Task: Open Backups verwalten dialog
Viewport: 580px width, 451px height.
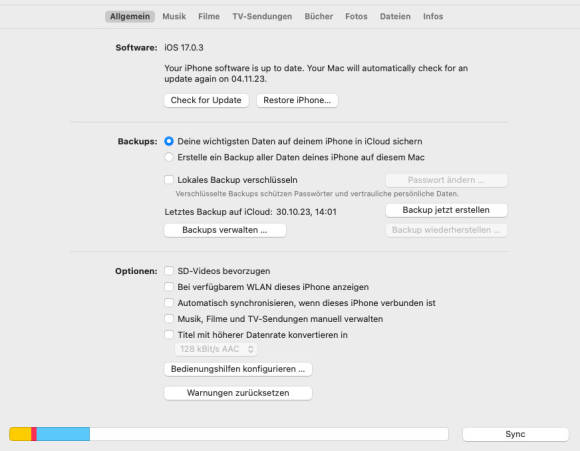Action: click(225, 230)
